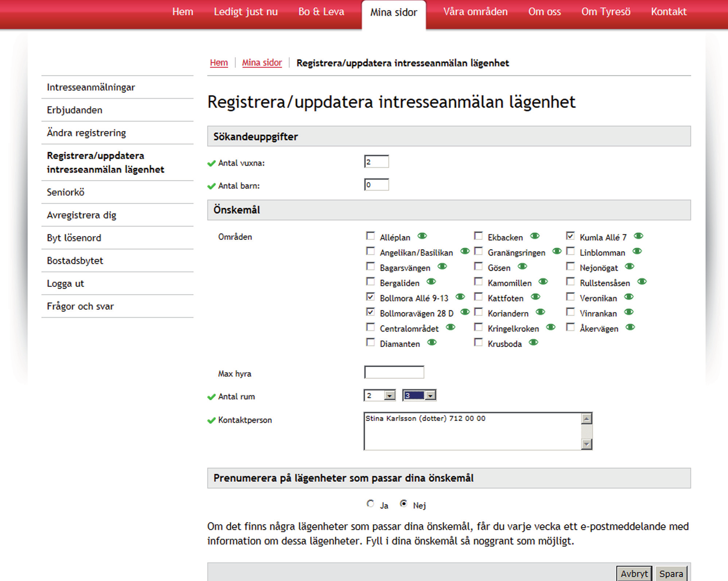The image size is (728, 581).
Task: Click the Antal vuxna input field
Action: pos(377,161)
